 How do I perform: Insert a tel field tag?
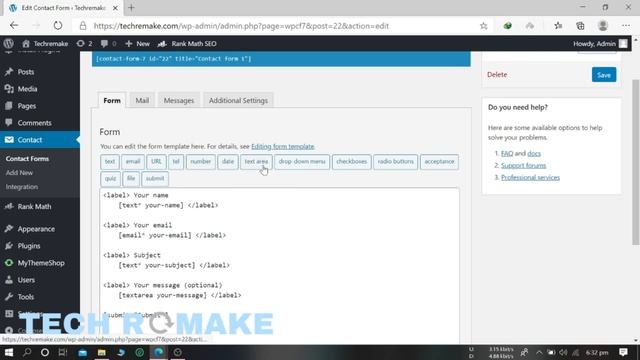click(x=176, y=162)
